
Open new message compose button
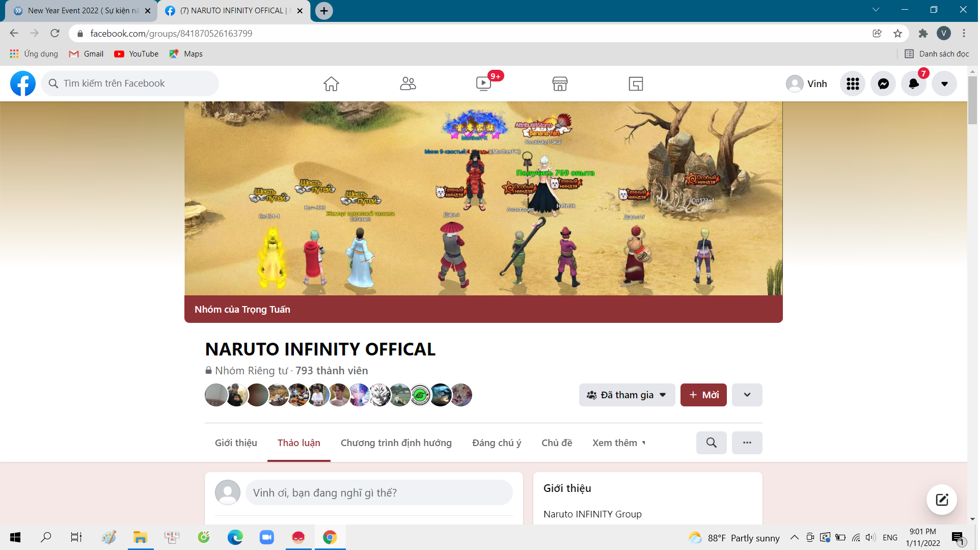click(941, 500)
